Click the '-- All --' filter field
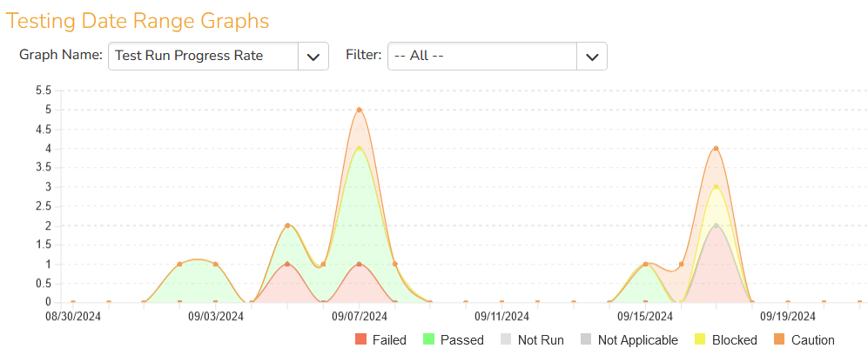 coord(482,56)
